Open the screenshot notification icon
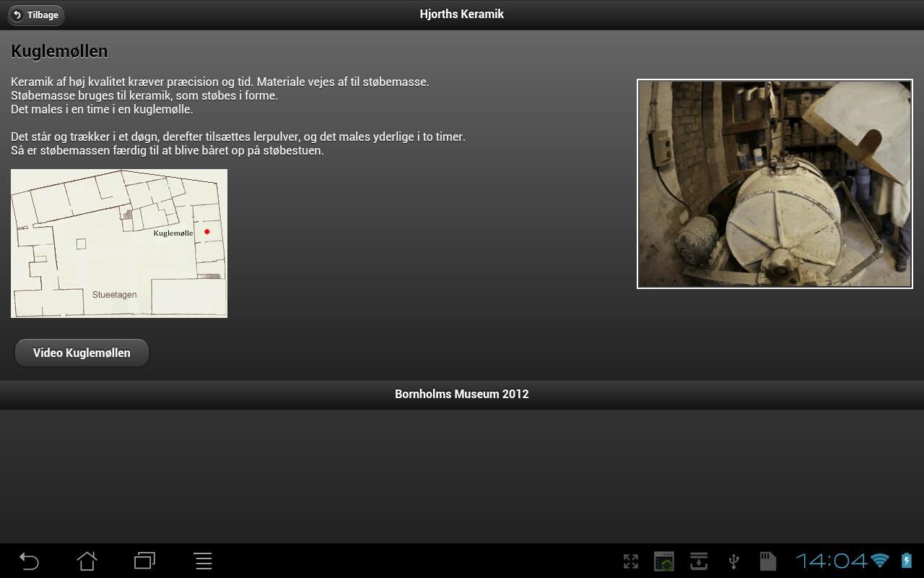The height and width of the screenshot is (578, 924). click(664, 561)
